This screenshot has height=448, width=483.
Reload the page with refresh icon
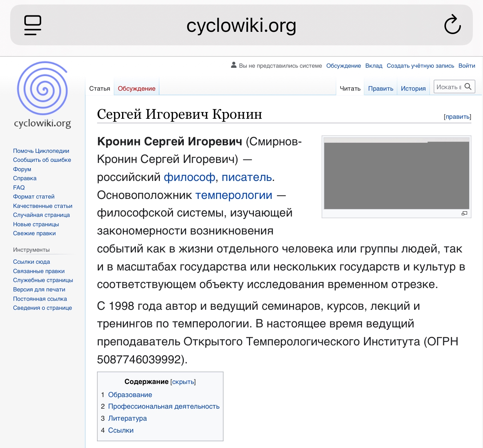pos(452,25)
